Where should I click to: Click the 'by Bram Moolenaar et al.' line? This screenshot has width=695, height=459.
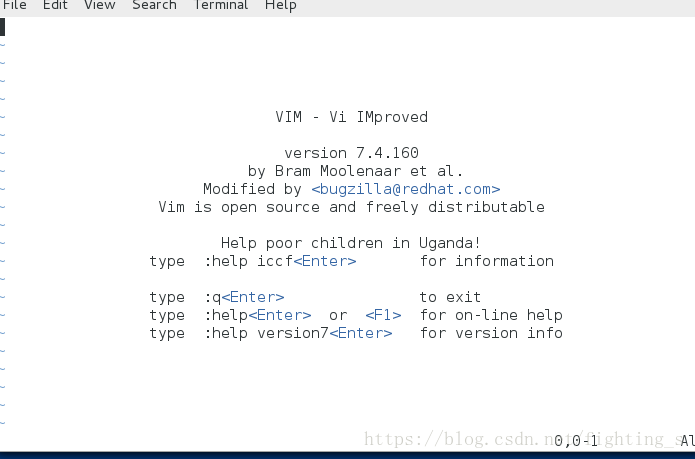coord(355,171)
